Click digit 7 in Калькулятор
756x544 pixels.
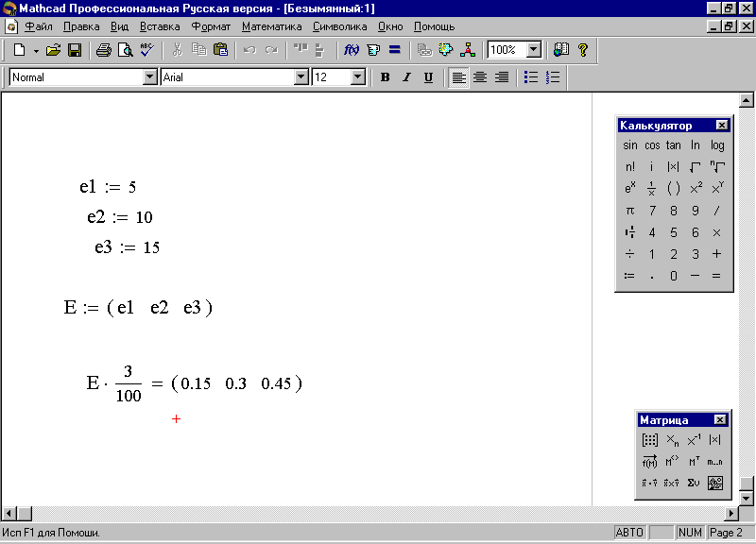pyautogui.click(x=652, y=211)
